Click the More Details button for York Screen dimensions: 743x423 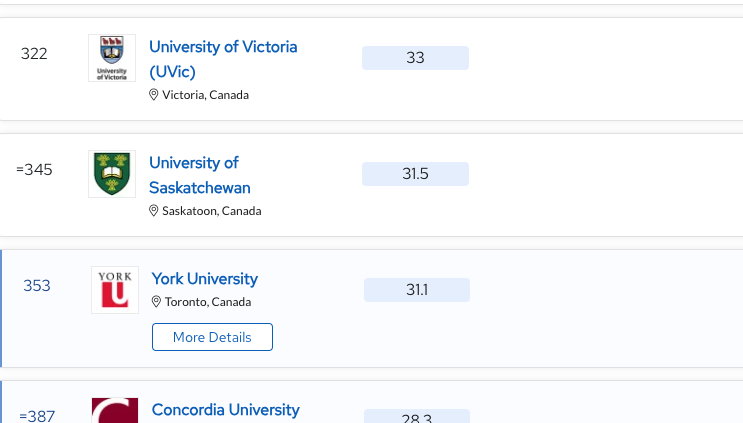coord(212,337)
